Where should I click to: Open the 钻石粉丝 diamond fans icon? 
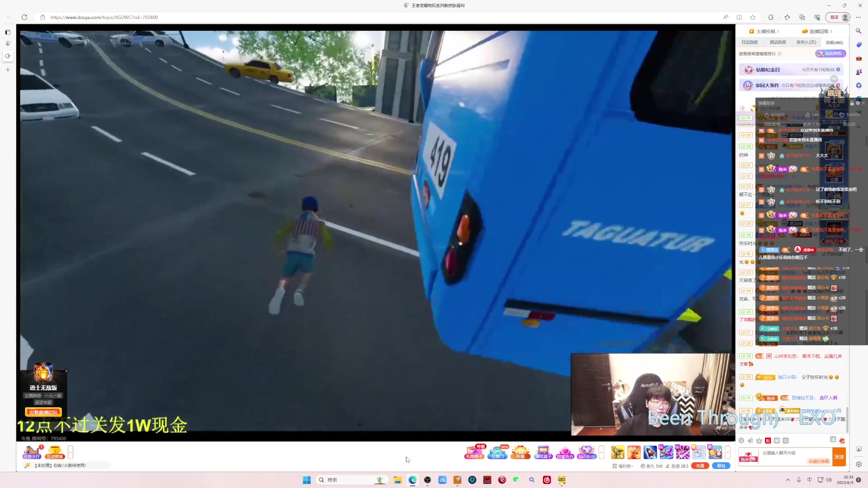click(587, 452)
